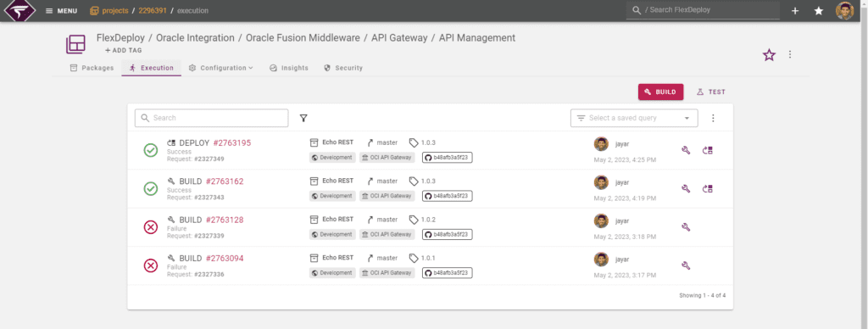868x329 pixels.
Task: Click Oracle Fusion Middleware in the path
Action: coord(303,37)
